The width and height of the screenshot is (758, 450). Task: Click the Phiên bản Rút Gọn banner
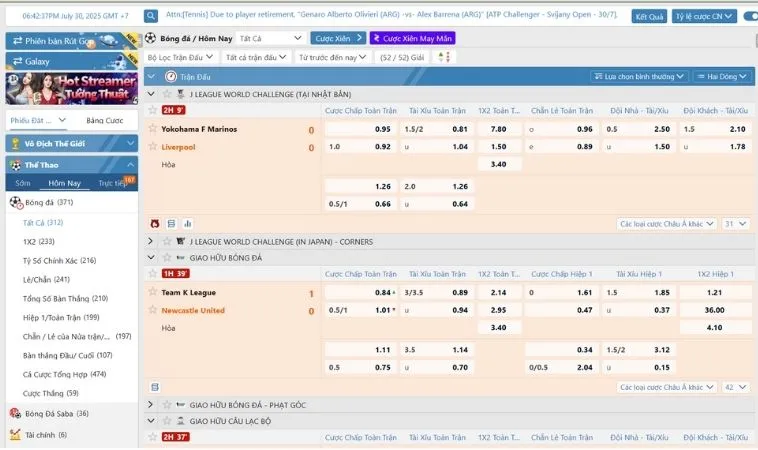click(x=72, y=41)
